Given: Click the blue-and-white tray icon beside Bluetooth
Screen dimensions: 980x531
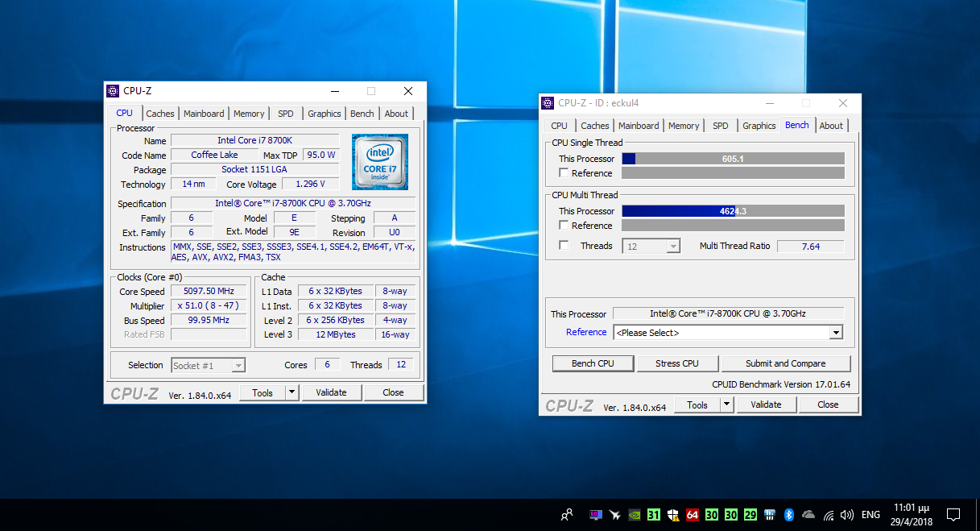Looking at the screenshot, I should (770, 514).
